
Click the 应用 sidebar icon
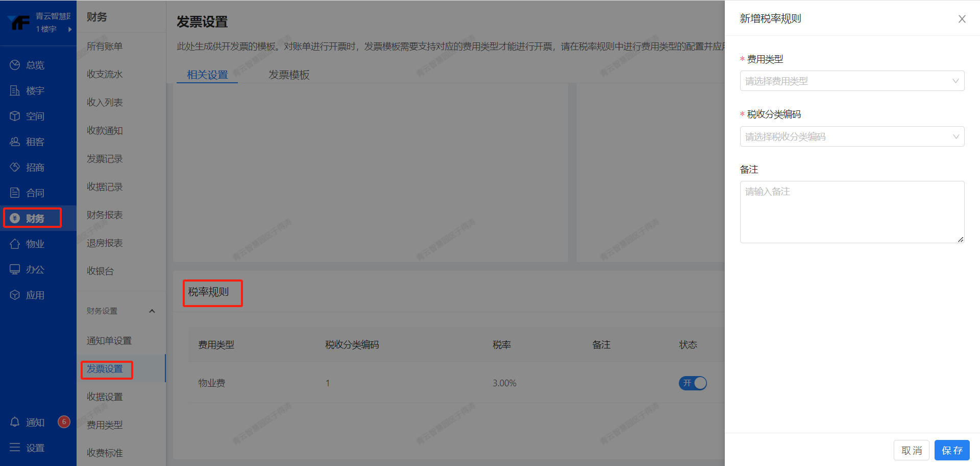(15, 295)
